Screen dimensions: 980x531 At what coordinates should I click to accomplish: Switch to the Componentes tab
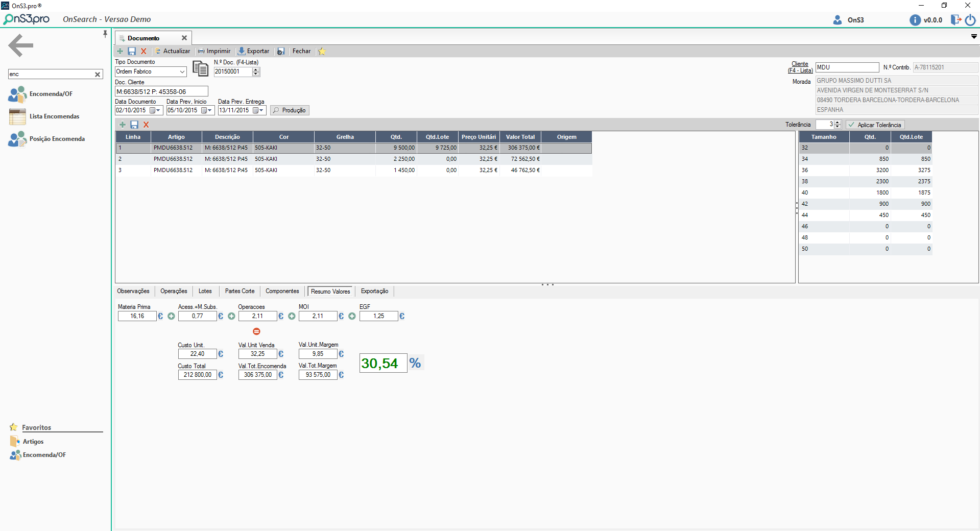282,292
